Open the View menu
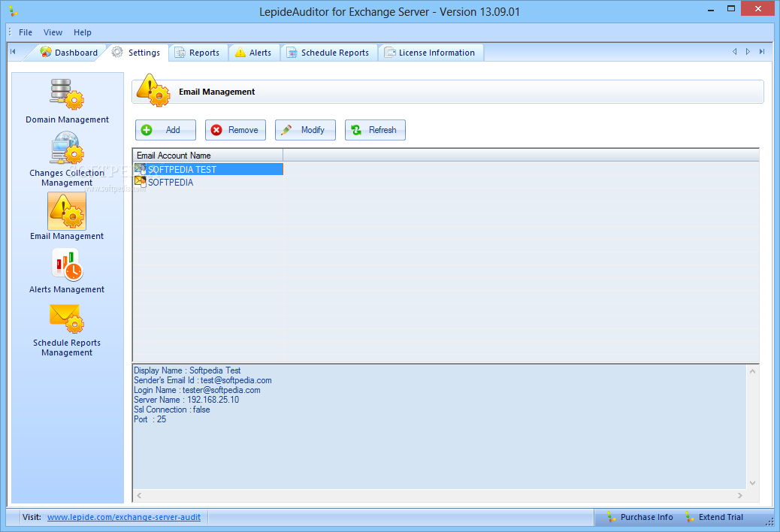The height and width of the screenshot is (532, 780). (x=53, y=32)
